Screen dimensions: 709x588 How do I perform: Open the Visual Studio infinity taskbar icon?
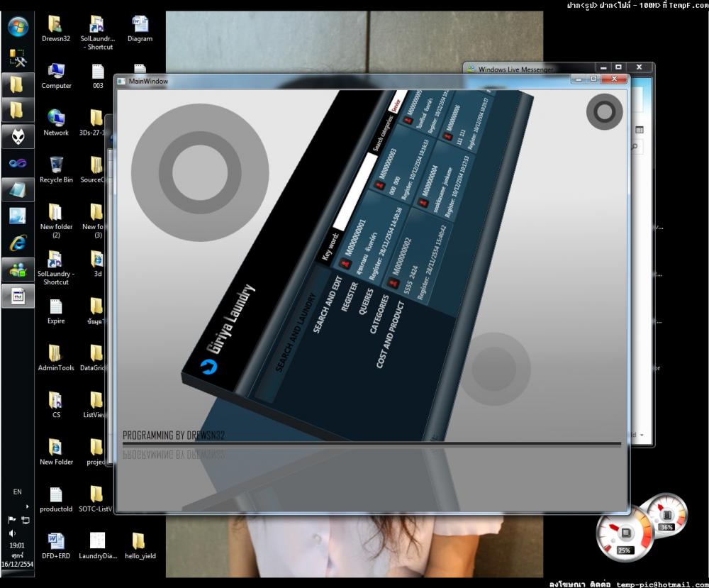click(x=18, y=163)
